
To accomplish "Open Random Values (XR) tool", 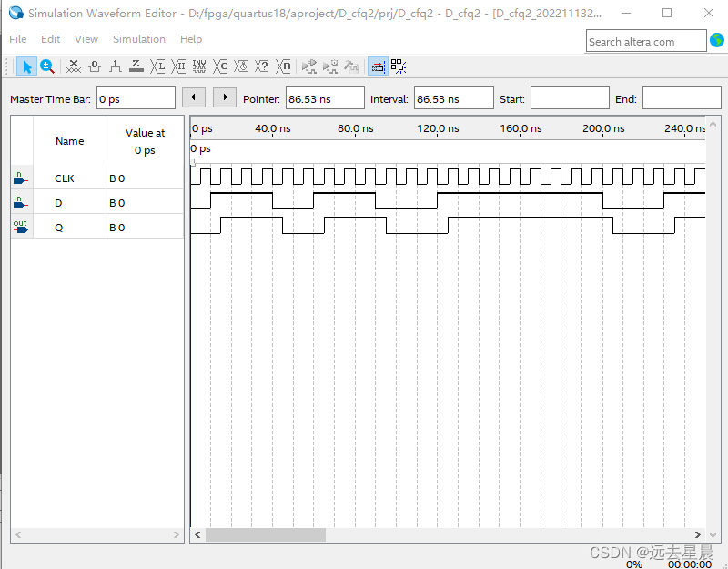I will point(283,66).
